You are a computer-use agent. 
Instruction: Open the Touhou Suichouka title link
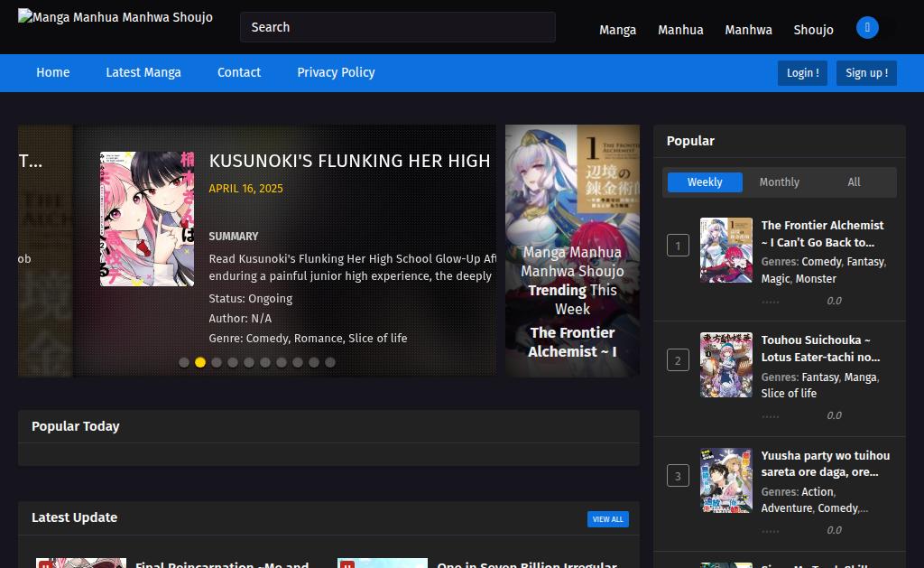(x=820, y=349)
